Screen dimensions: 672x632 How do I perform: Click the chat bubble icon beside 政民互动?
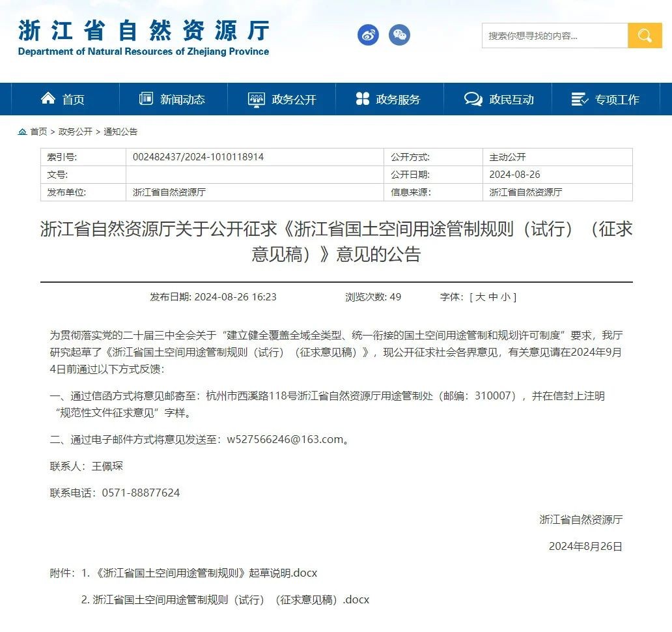coord(473,99)
